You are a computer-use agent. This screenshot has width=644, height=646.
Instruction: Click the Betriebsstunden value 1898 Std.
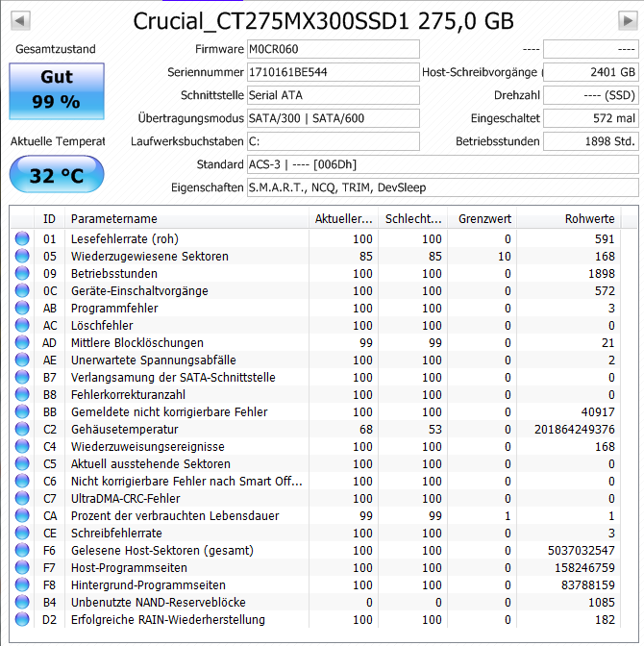(x=591, y=141)
